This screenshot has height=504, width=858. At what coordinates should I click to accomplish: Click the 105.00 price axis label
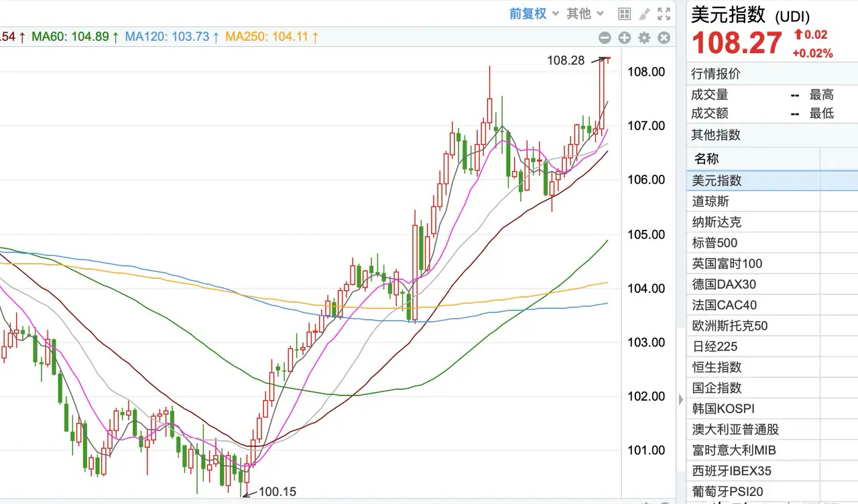click(646, 235)
